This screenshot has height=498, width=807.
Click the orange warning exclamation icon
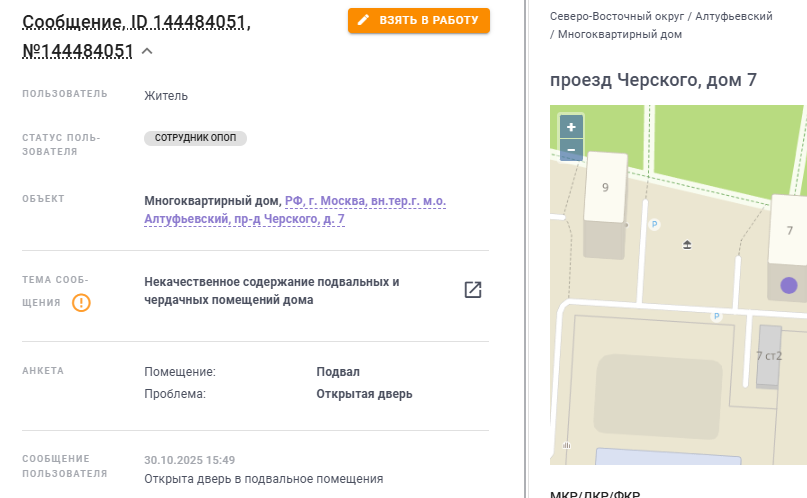[x=81, y=303]
